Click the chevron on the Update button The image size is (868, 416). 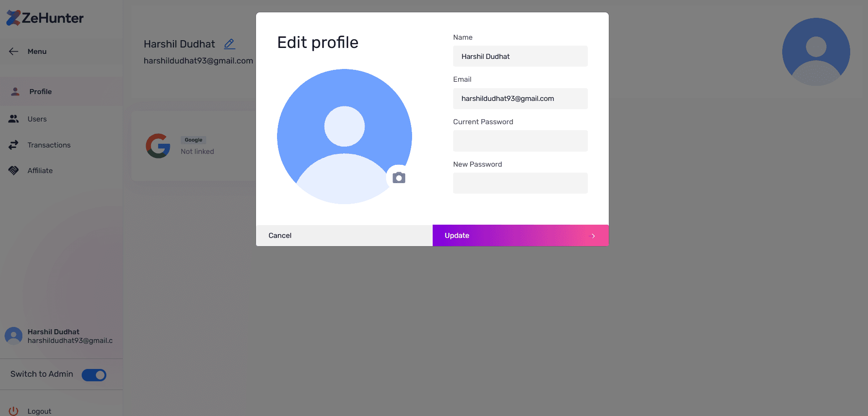593,236
